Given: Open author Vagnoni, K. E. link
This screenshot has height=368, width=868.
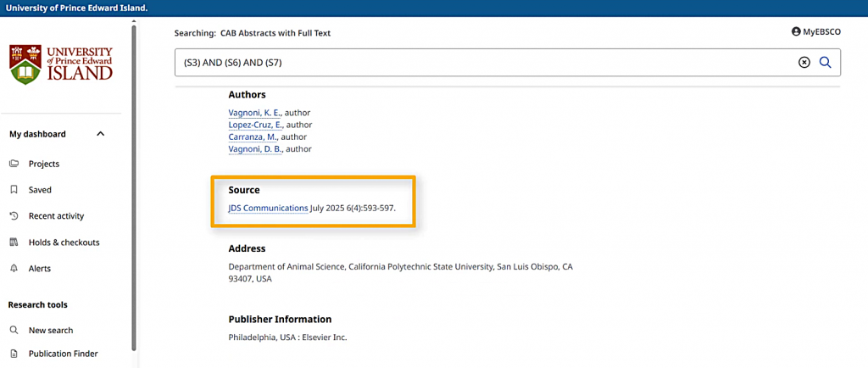Looking at the screenshot, I should click(255, 113).
